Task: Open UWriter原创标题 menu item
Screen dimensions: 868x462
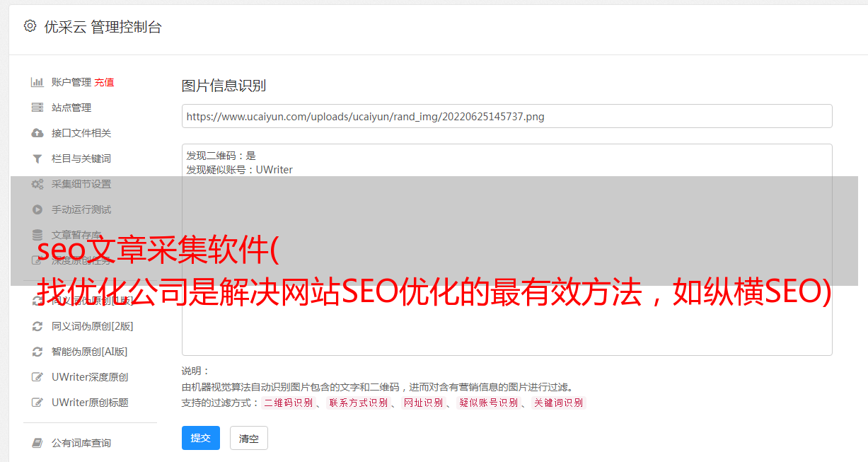Action: 90,403
